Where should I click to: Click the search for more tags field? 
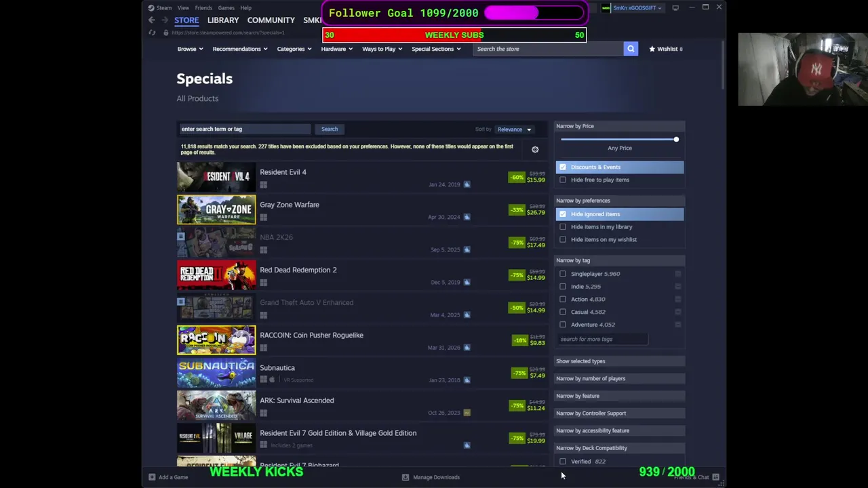[602, 339]
